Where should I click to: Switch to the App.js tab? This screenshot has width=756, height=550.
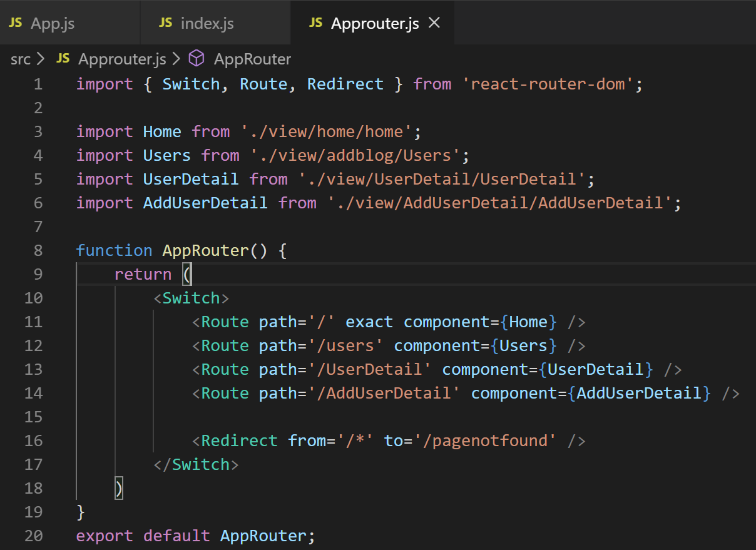click(52, 23)
